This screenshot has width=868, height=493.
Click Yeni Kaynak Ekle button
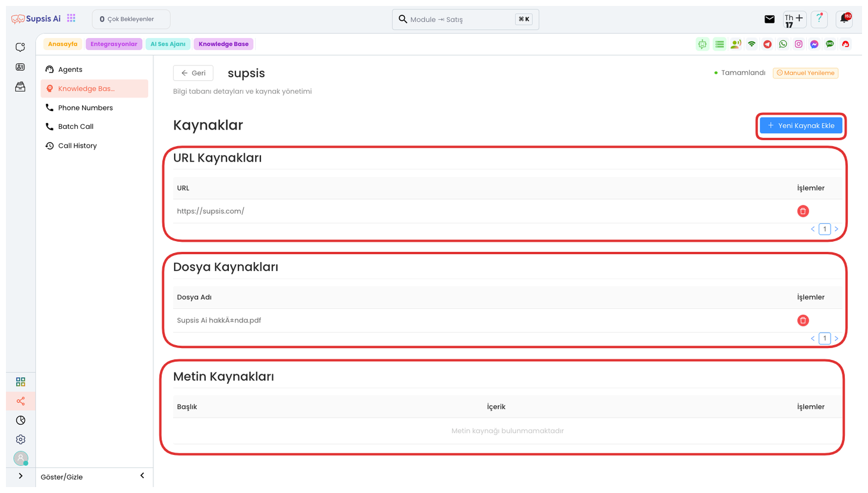point(801,125)
